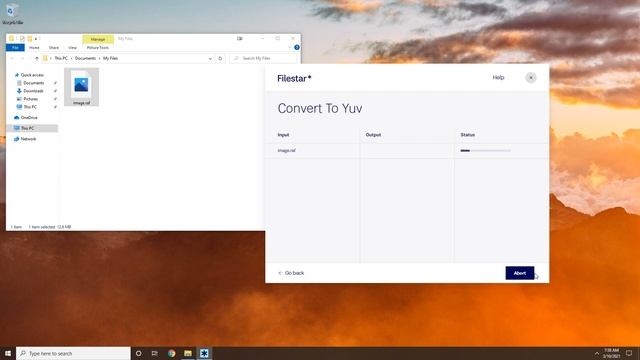Click the Go back link in Filestar
This screenshot has width=640, height=360.
[291, 273]
